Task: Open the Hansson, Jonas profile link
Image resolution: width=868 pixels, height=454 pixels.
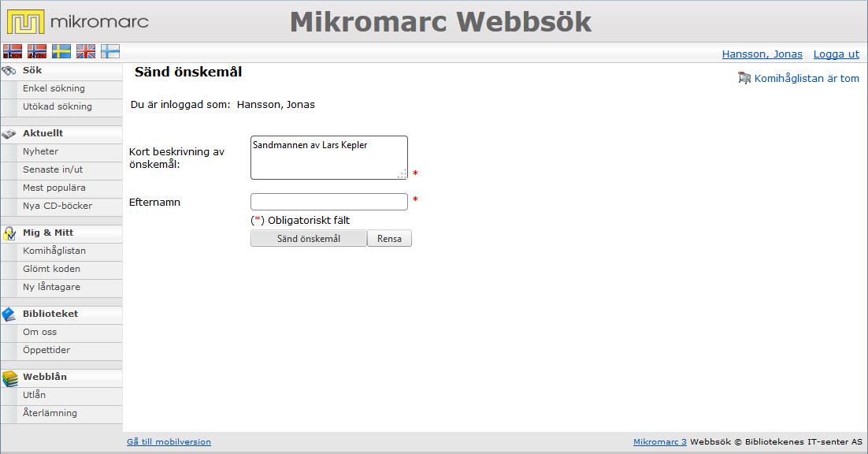Action: [x=762, y=54]
